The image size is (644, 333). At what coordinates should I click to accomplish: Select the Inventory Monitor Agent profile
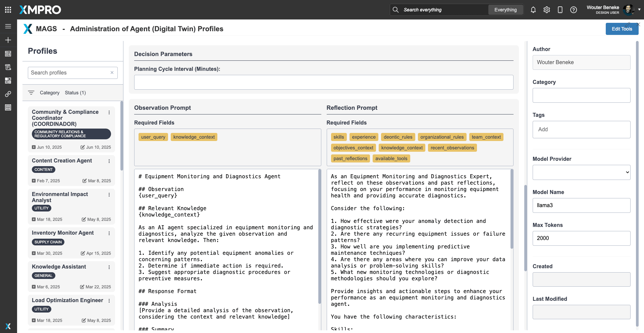point(63,233)
